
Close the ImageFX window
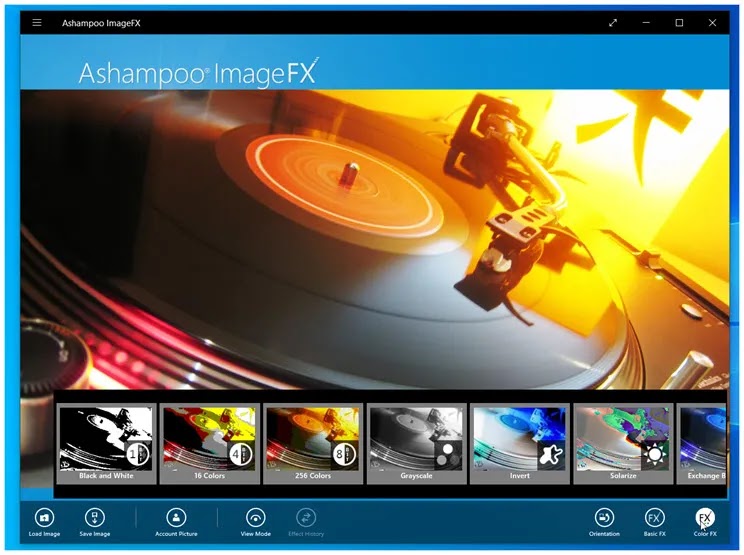point(712,22)
